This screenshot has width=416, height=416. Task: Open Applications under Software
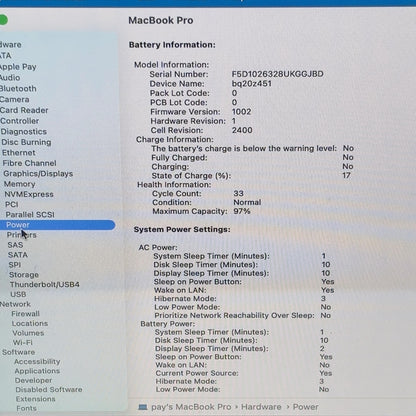37,371
